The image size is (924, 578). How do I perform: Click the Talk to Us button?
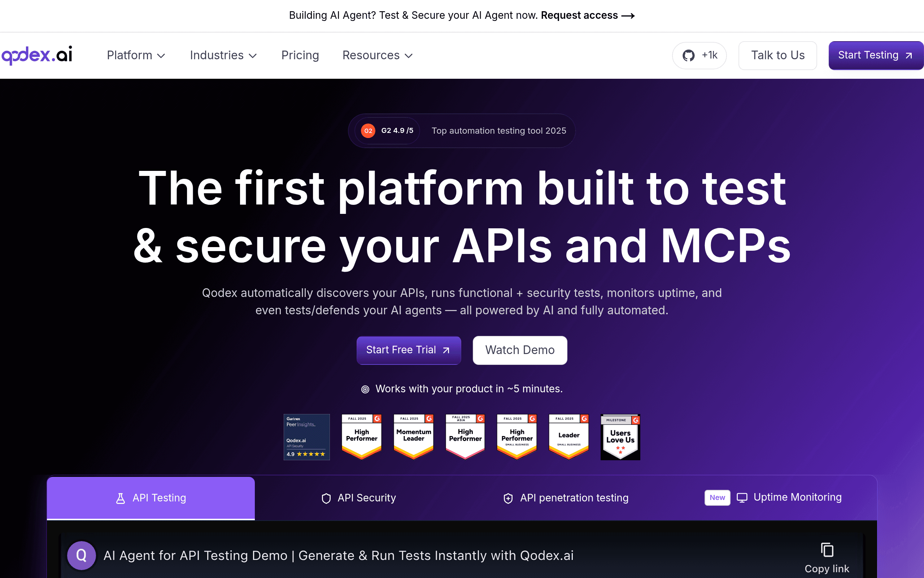coord(778,55)
